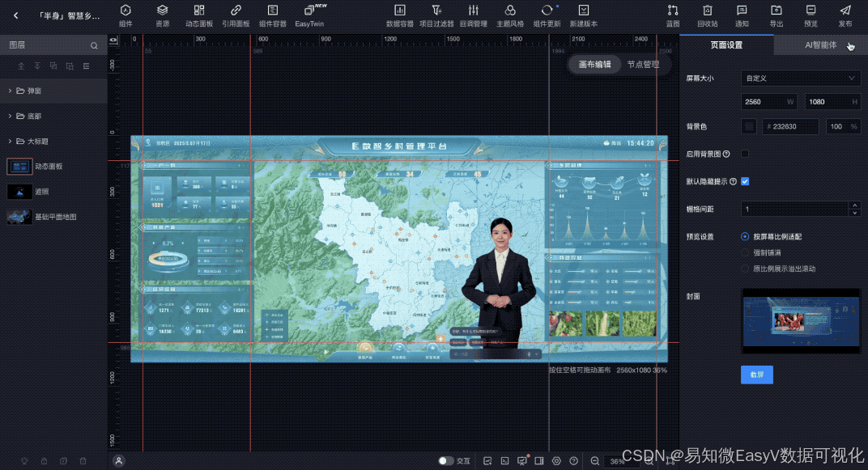
Task: Enable the 启用背景图 checkbox
Action: tap(745, 154)
